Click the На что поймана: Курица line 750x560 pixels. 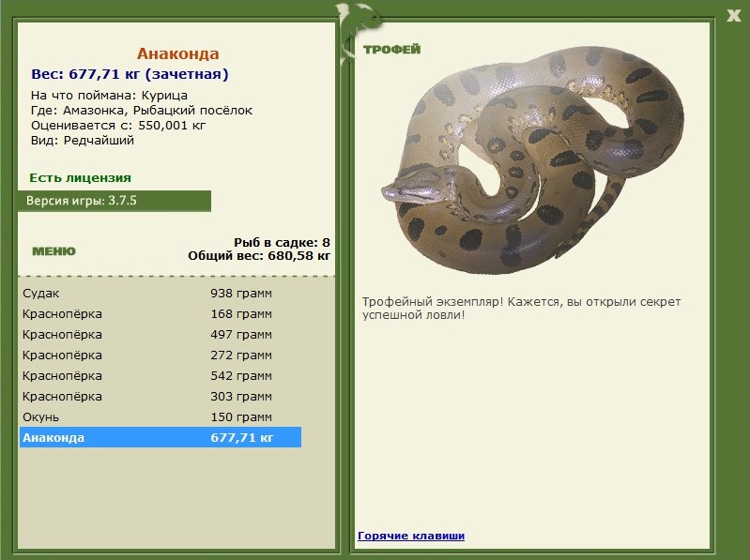click(x=109, y=95)
